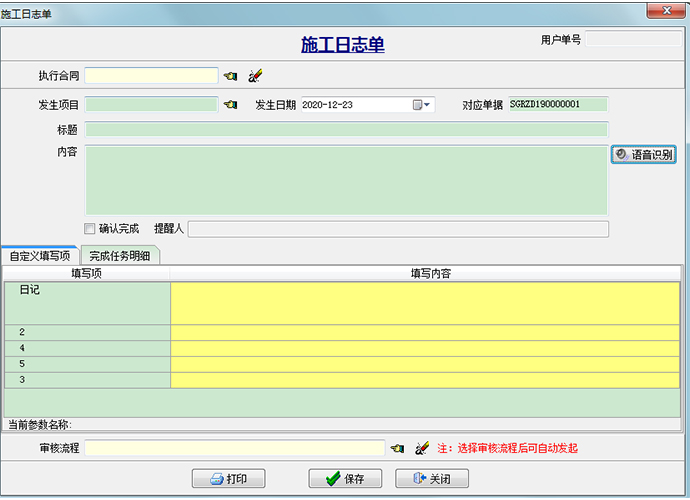
Task: Click the 用户单号 field
Action: (x=633, y=39)
